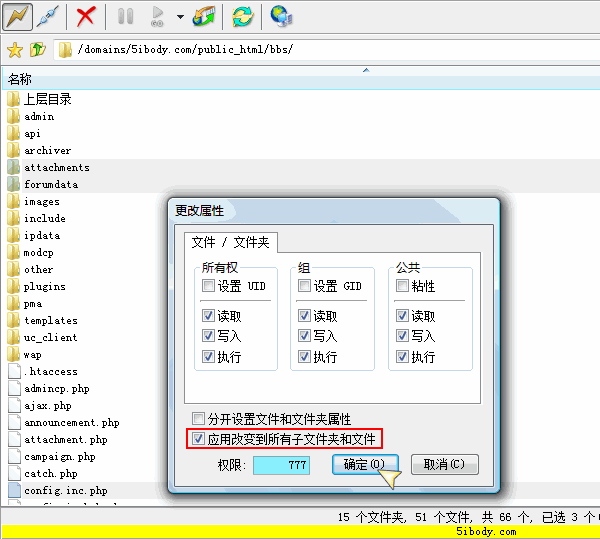The height and width of the screenshot is (539, 600).
Task: Click the red X abort icon
Action: coord(87,16)
